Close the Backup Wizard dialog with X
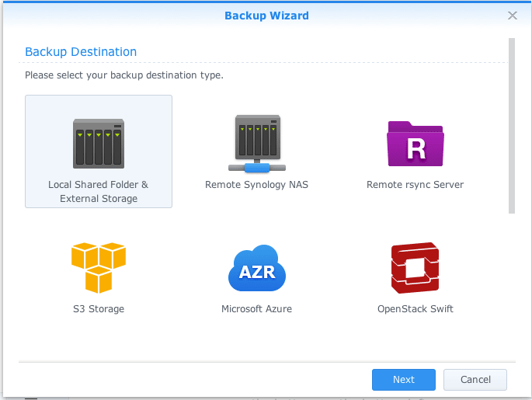The image size is (532, 400). 513,16
